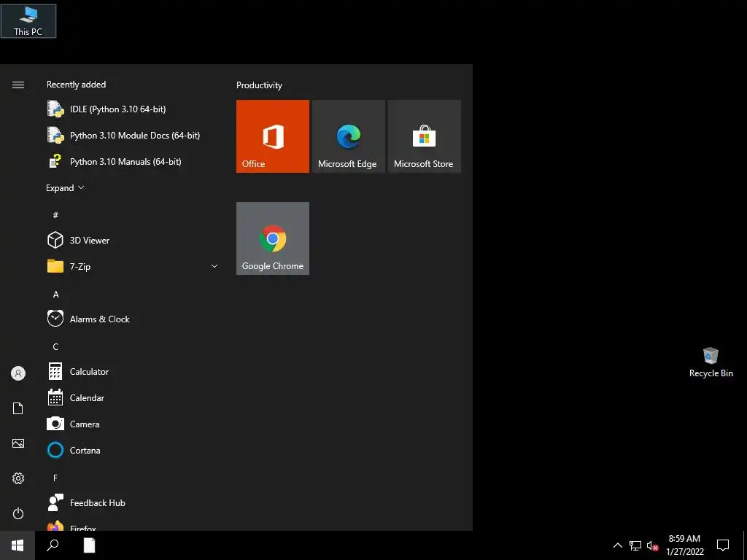Viewport: 747px width, 560px height.
Task: Click the Productivity group title
Action: coord(259,85)
